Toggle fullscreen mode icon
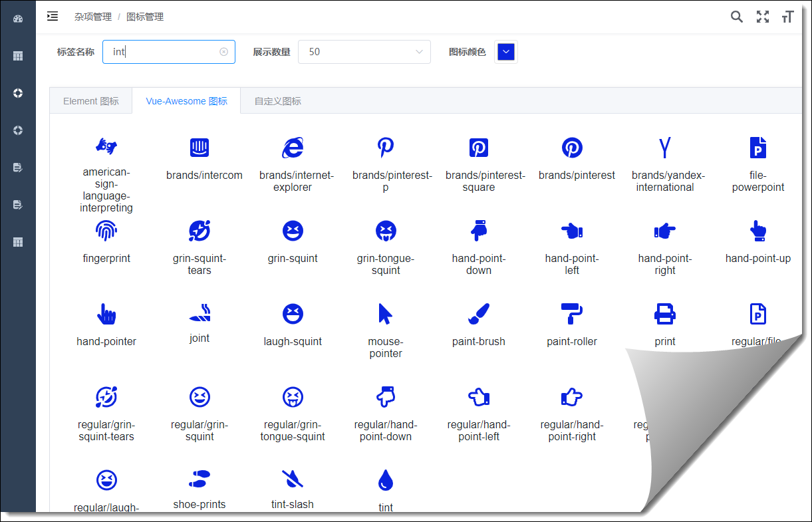This screenshot has width=812, height=522. pyautogui.click(x=763, y=17)
